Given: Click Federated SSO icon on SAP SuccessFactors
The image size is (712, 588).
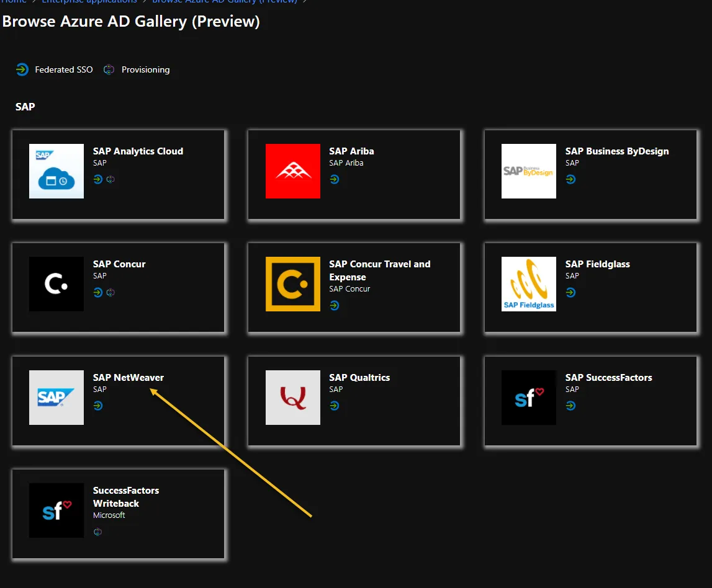Looking at the screenshot, I should (571, 406).
